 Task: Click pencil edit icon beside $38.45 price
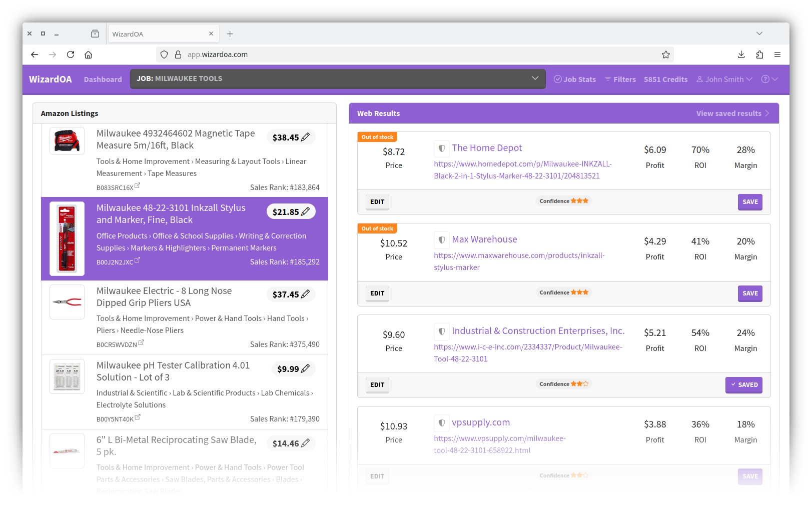pos(305,137)
